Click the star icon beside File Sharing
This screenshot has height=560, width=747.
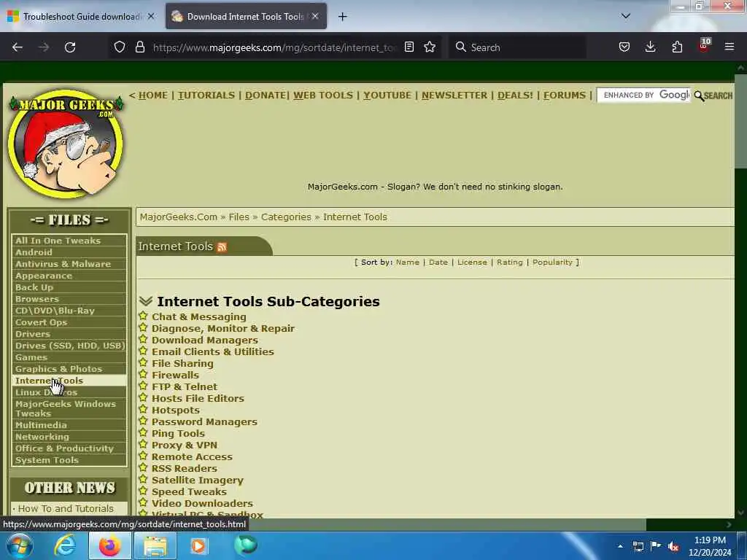coord(143,362)
